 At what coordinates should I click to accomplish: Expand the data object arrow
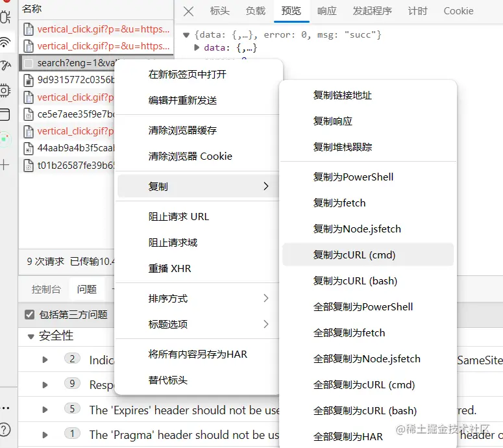coord(197,48)
